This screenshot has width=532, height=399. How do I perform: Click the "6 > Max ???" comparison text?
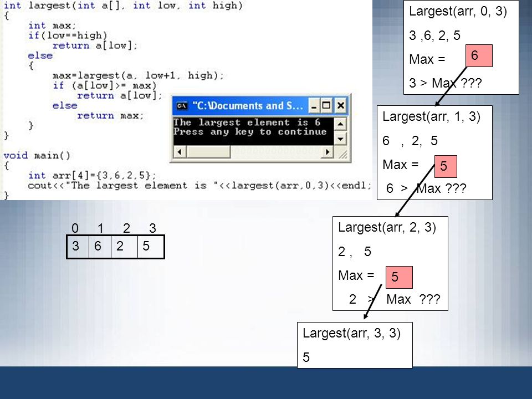pos(426,188)
